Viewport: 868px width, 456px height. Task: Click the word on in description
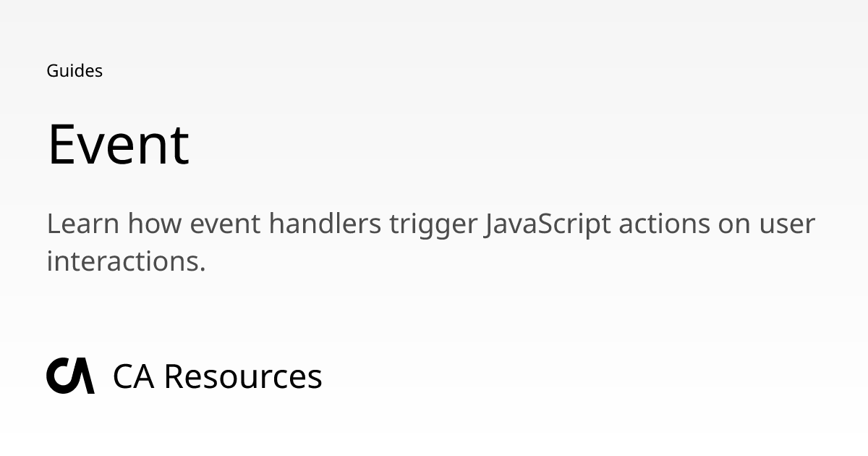pos(733,226)
